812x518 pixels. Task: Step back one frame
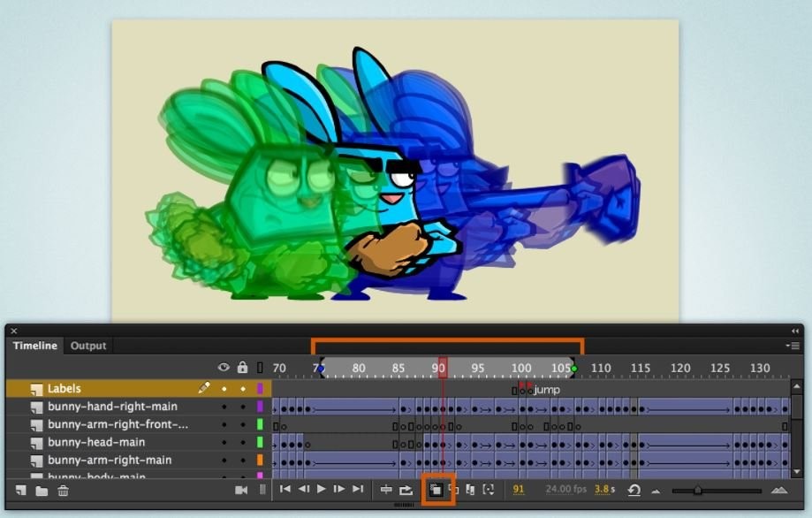[304, 489]
